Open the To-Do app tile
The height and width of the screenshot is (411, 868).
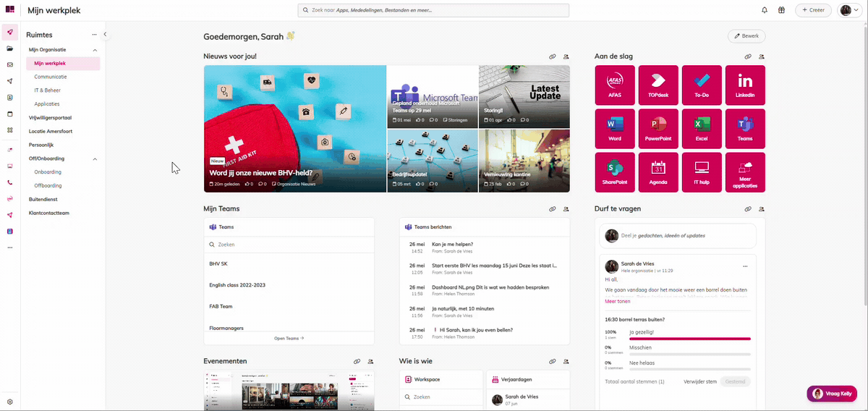[702, 85]
